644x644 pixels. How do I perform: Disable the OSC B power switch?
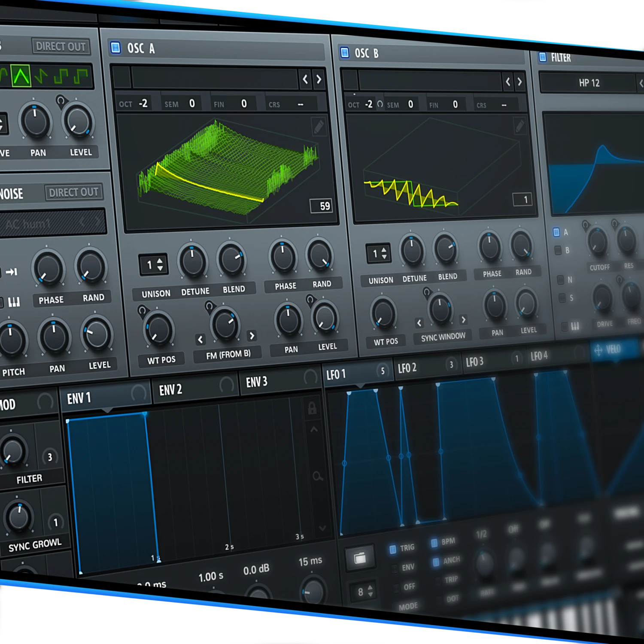click(x=344, y=52)
